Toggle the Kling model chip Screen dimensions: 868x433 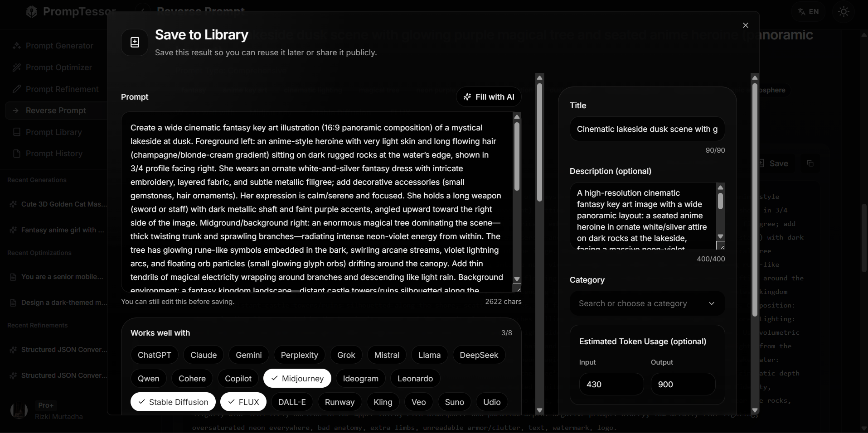tap(383, 402)
